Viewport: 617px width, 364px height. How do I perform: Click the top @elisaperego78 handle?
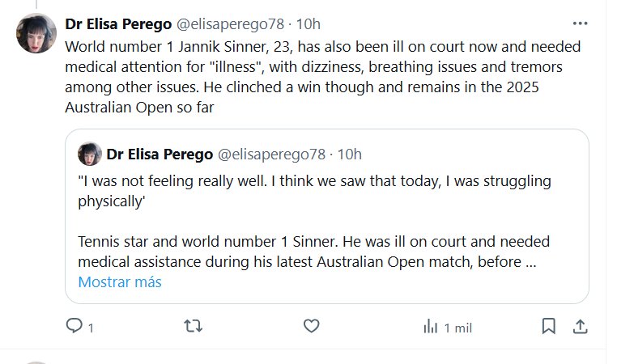pyautogui.click(x=233, y=24)
